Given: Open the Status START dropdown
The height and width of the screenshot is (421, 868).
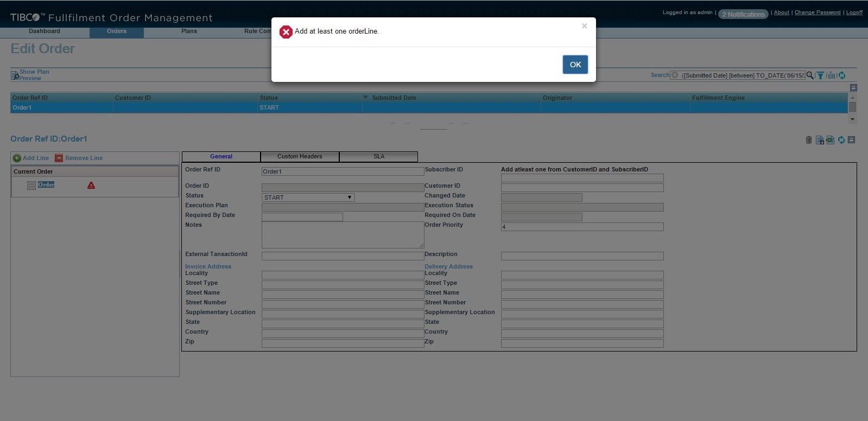Looking at the screenshot, I should coord(308,197).
